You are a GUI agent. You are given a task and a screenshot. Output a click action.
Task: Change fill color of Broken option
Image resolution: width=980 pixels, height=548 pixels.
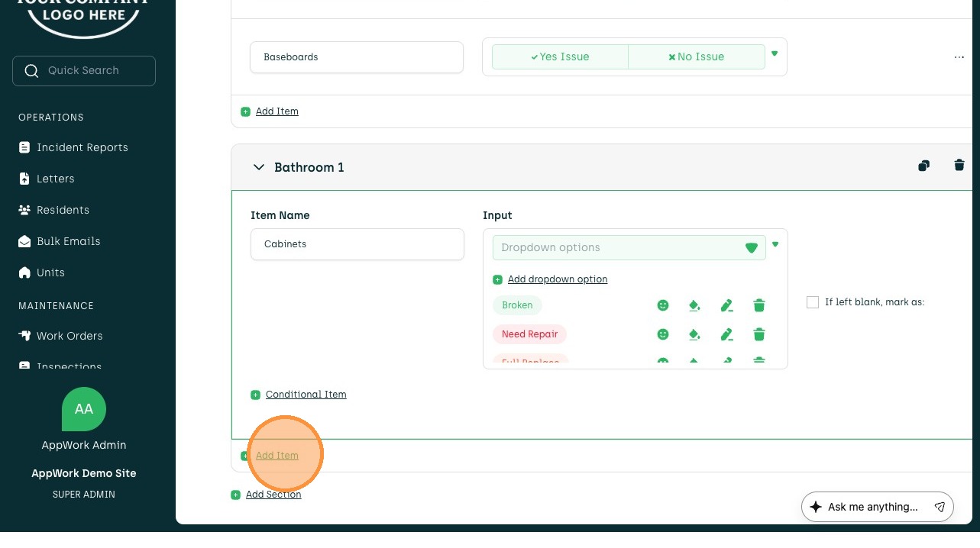(694, 306)
